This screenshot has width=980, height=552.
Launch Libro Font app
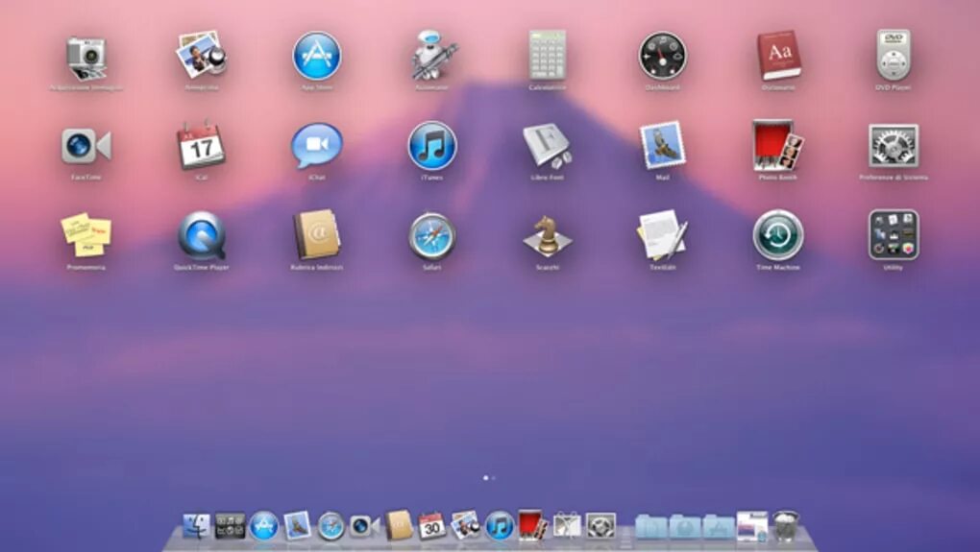[547, 146]
